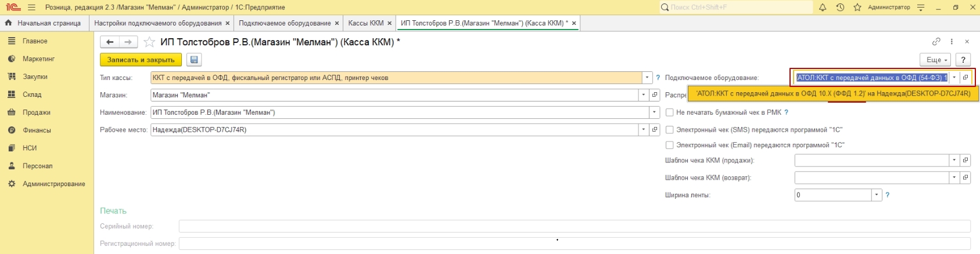980x254 pixels.
Task: Focus the search field Поиск Ctrl+Shift+F
Action: click(736, 8)
